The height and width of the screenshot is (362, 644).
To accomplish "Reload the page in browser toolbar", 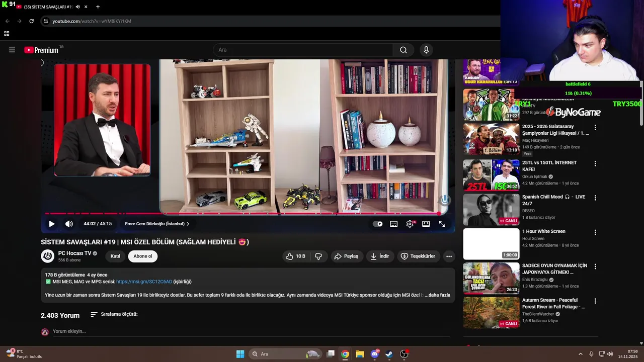I will pyautogui.click(x=31, y=21).
